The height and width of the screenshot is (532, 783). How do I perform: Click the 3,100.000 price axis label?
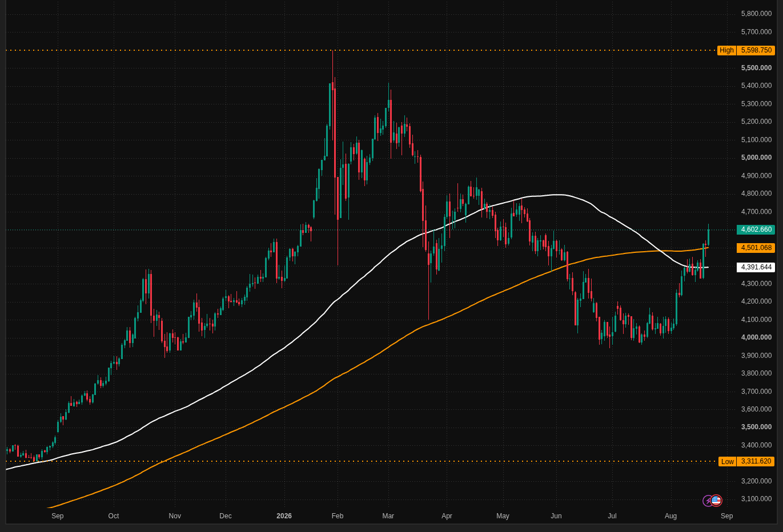[x=756, y=499]
